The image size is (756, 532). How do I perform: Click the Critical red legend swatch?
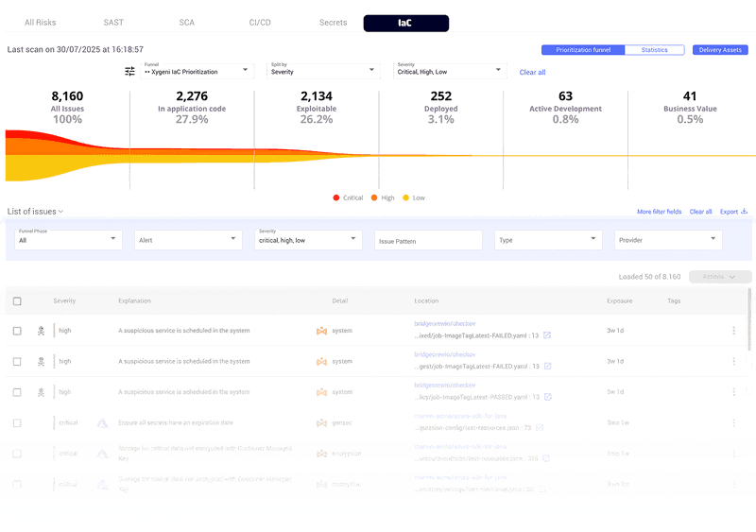pyautogui.click(x=336, y=197)
